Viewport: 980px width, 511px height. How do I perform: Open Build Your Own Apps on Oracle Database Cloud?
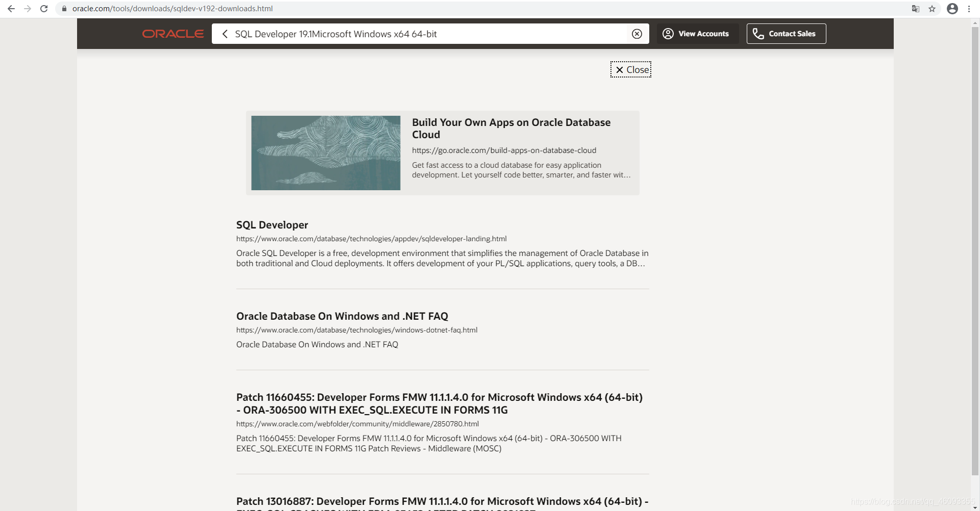(x=511, y=129)
